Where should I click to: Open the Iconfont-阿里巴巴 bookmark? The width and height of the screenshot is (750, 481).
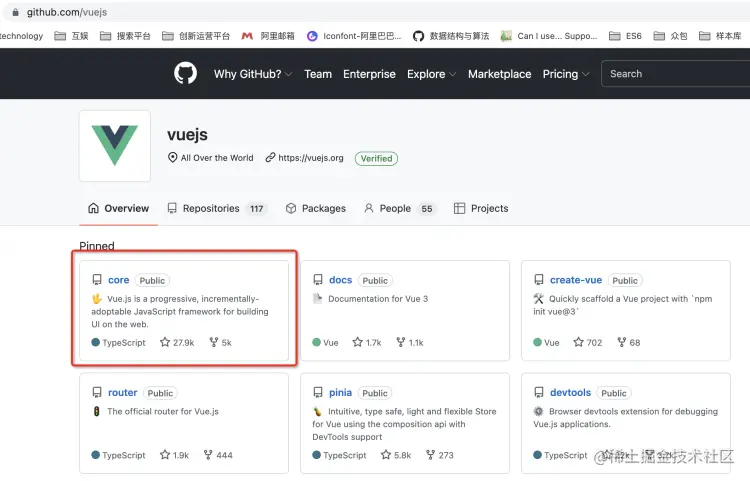click(x=354, y=36)
